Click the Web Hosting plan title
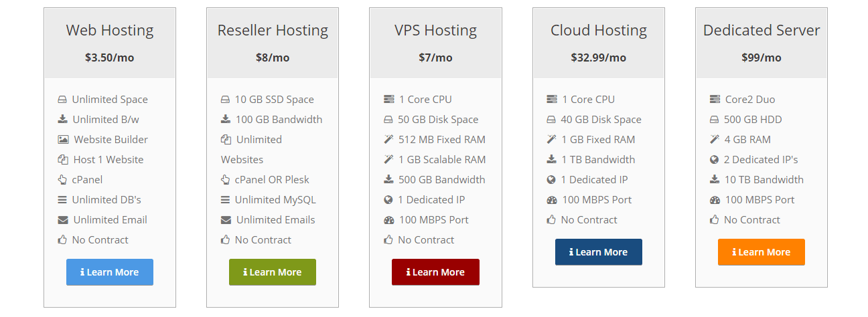This screenshot has width=868, height=317. click(110, 31)
